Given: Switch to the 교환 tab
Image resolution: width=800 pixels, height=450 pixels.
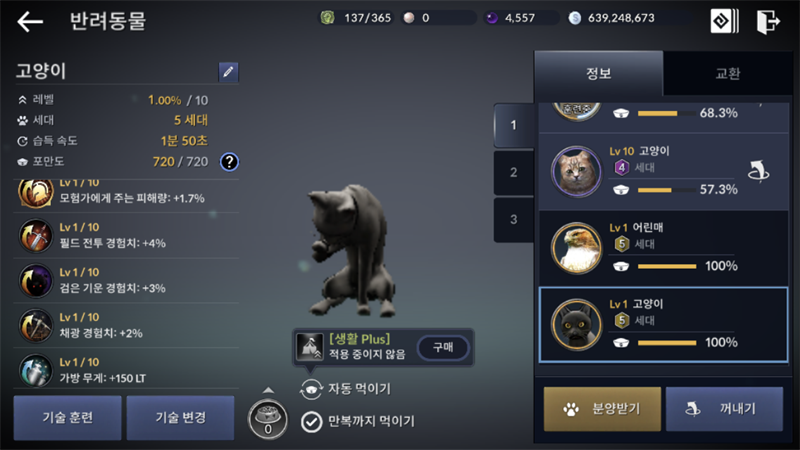Looking at the screenshot, I should click(728, 73).
